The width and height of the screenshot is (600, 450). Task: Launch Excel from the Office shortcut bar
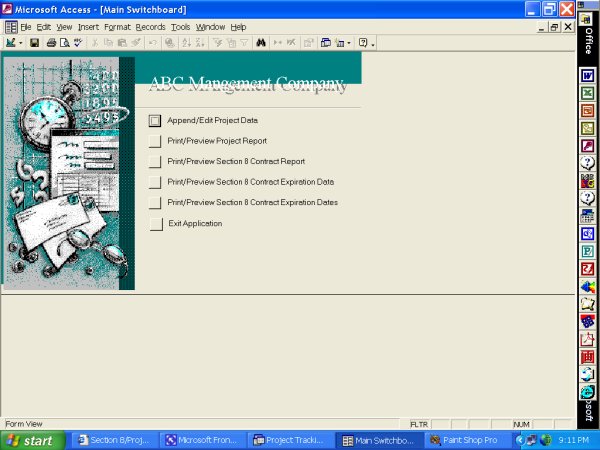click(x=588, y=93)
